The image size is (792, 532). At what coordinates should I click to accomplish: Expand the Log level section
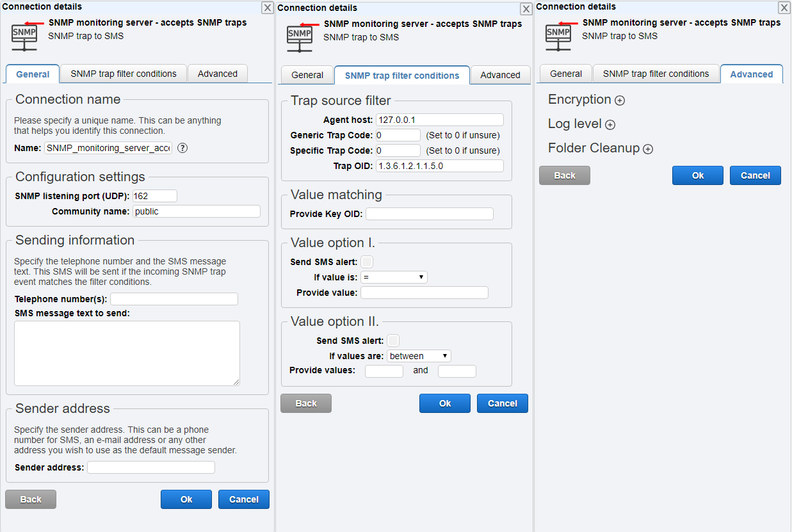point(608,124)
